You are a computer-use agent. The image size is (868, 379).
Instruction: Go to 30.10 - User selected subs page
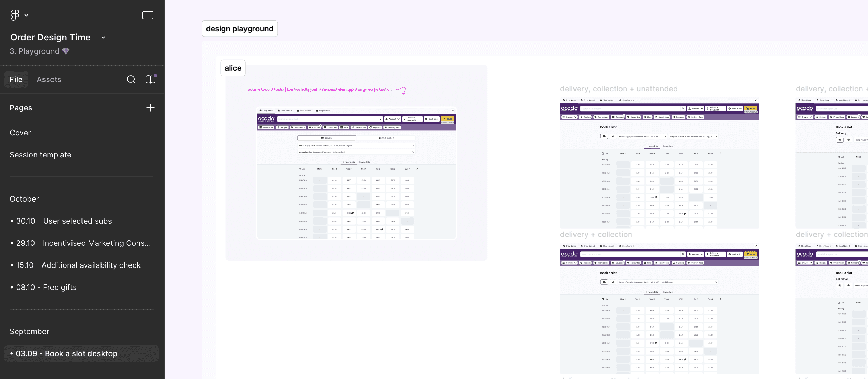64,221
